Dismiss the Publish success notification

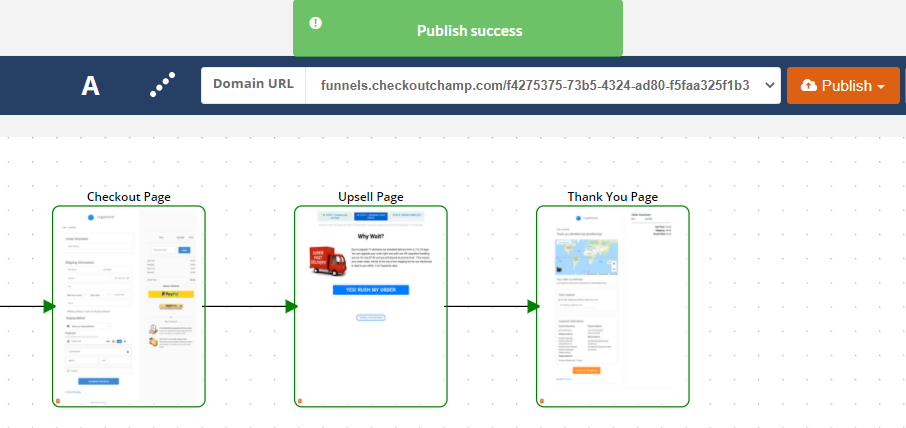[457, 30]
